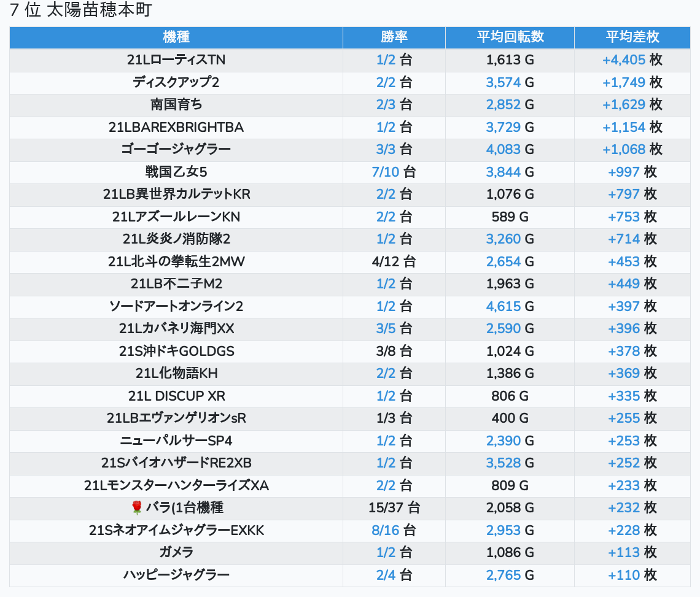Image resolution: width=700 pixels, height=597 pixels.
Task: Select the ディスクアップ2 machine name
Action: pyautogui.click(x=176, y=82)
